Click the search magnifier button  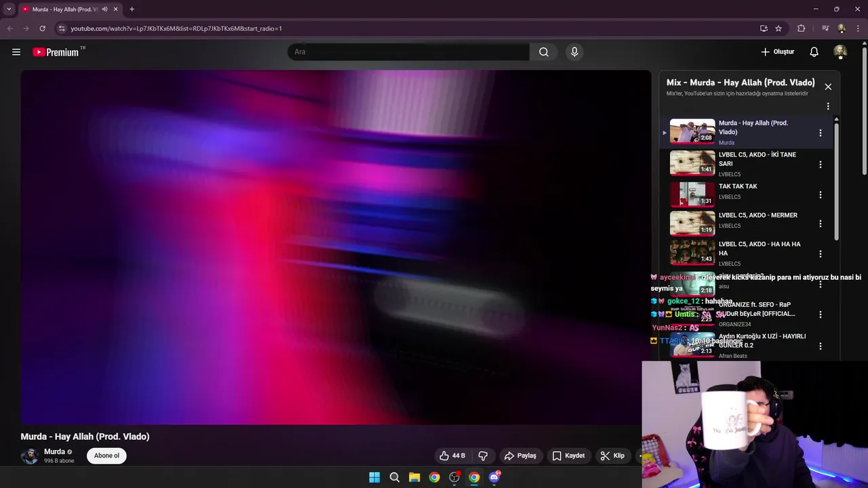544,52
